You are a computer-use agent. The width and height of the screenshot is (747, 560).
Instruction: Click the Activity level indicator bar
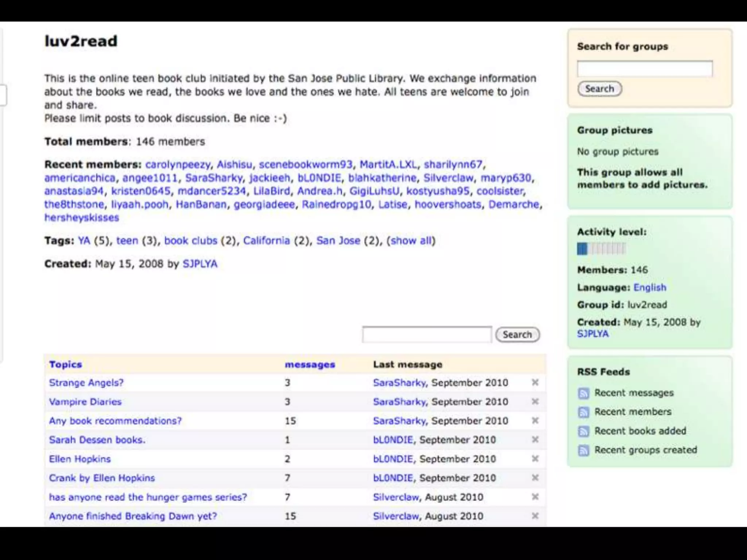tap(601, 249)
